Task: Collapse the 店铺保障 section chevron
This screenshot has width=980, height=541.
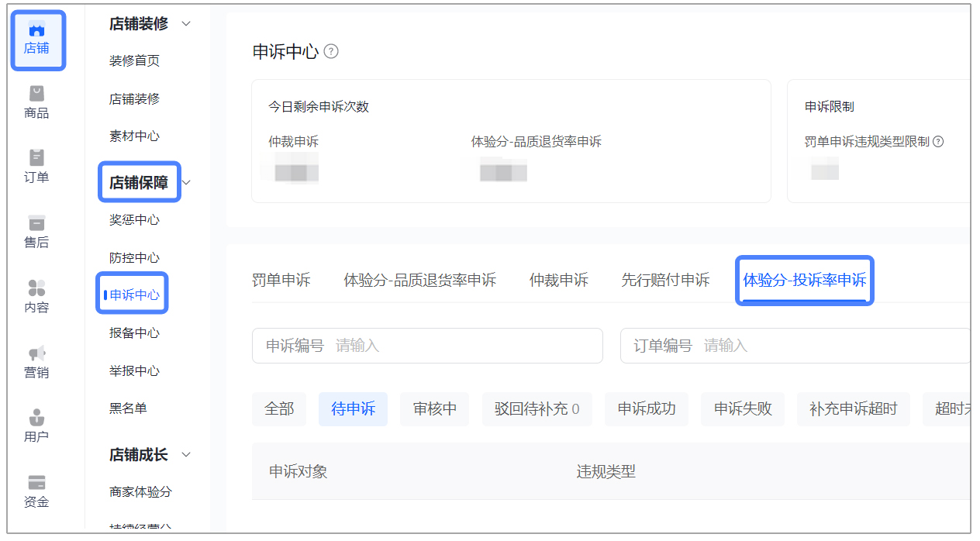Action: point(186,183)
